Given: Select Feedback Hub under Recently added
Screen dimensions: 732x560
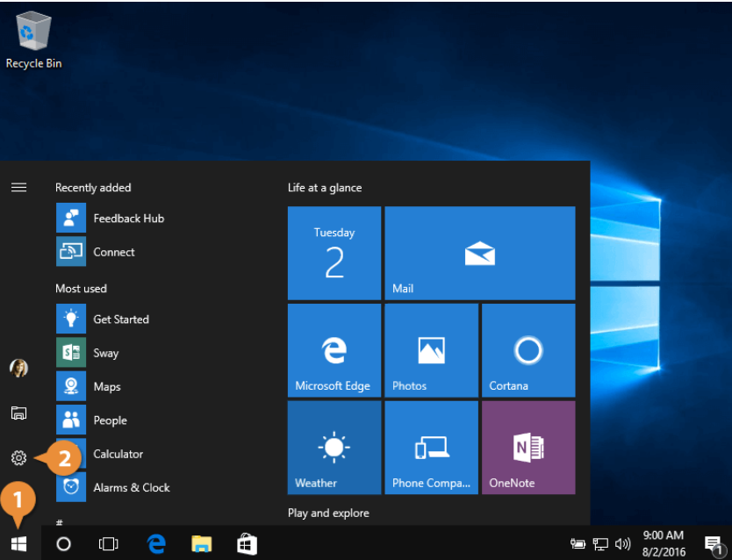Looking at the screenshot, I should point(126,218).
